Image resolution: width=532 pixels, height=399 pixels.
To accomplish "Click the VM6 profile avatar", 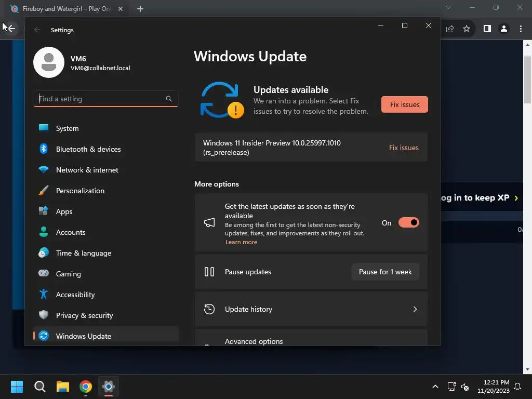I will tap(49, 62).
